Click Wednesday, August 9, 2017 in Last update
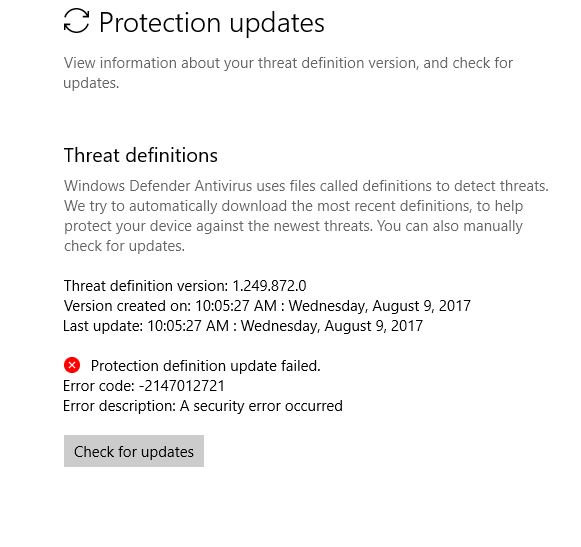 tap(332, 326)
